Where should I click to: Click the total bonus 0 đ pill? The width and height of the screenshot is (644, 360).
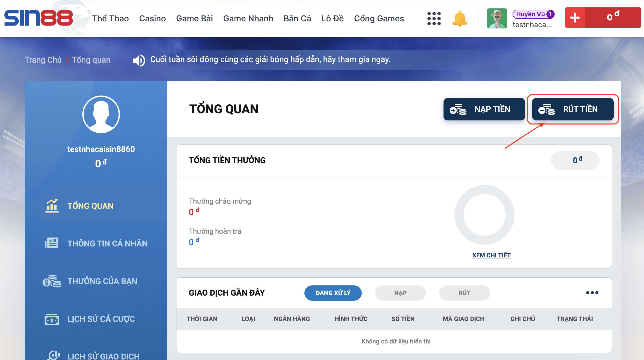(575, 160)
